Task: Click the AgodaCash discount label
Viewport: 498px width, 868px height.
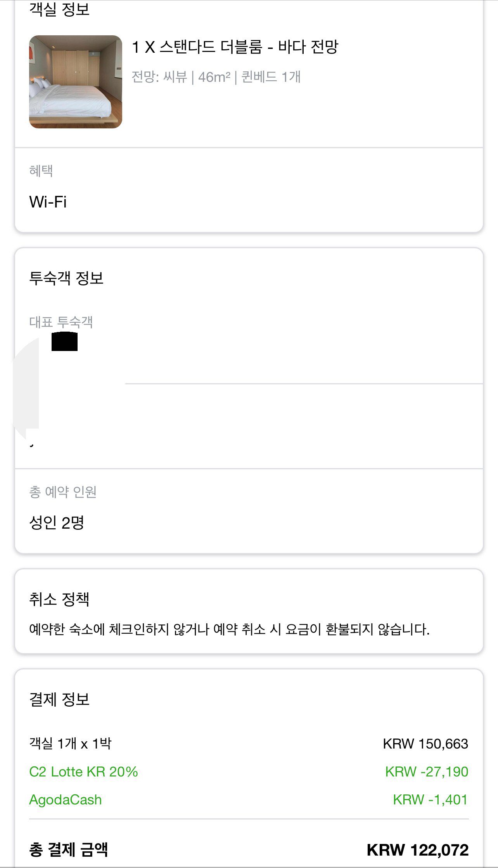Action: pyautogui.click(x=66, y=799)
